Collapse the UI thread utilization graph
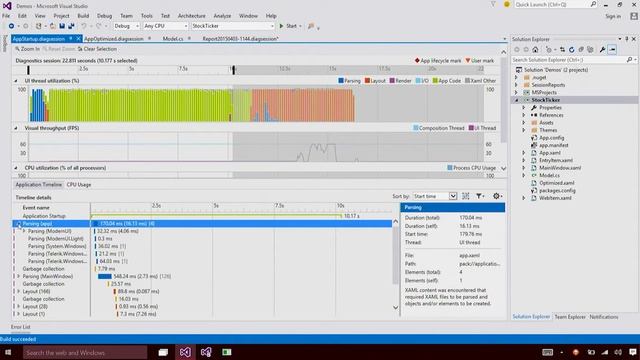 point(16,81)
